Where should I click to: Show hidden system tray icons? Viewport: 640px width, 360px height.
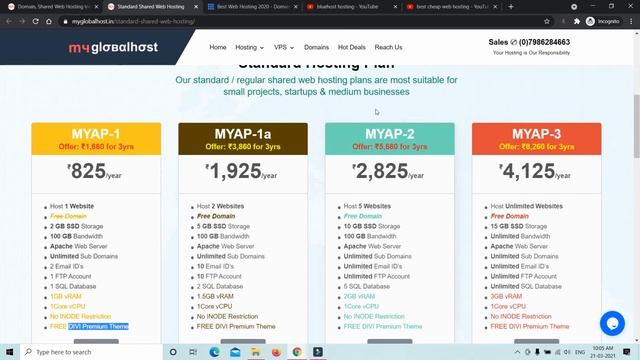click(x=518, y=352)
